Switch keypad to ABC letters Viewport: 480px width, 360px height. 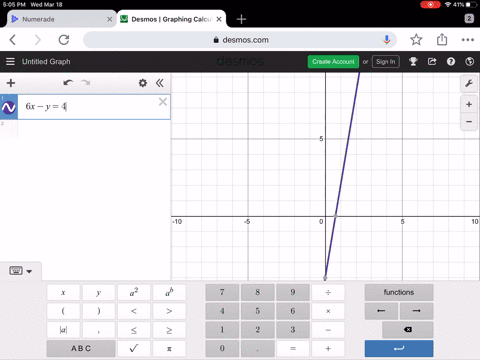pyautogui.click(x=81, y=349)
